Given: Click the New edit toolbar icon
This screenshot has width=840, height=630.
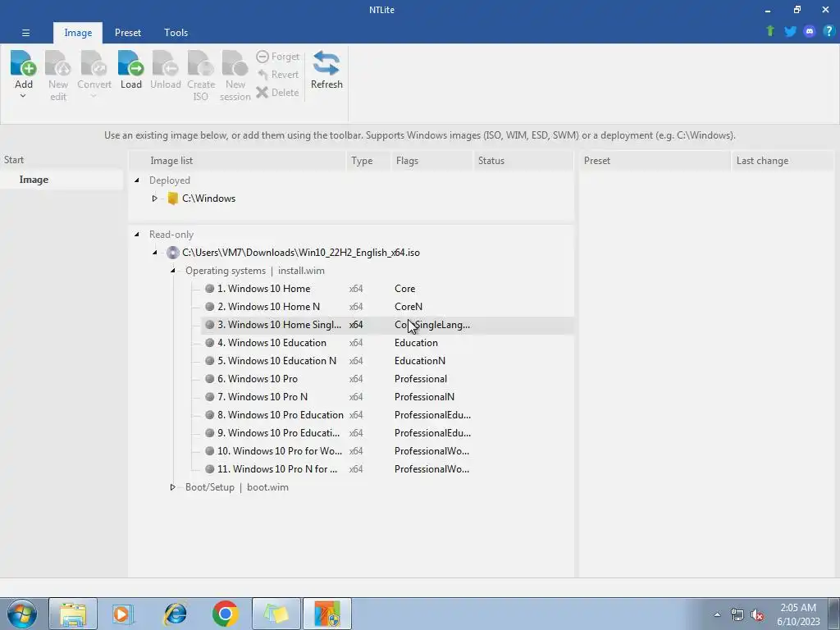Looking at the screenshot, I should pos(58,64).
